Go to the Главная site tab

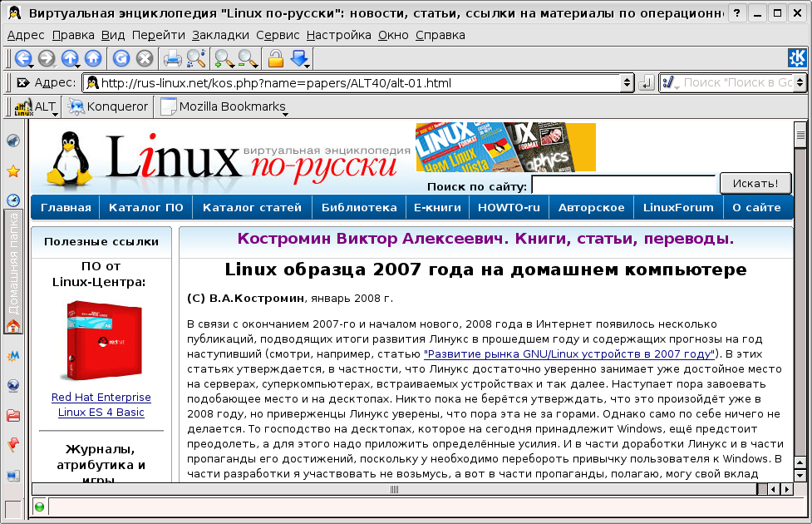(66, 207)
